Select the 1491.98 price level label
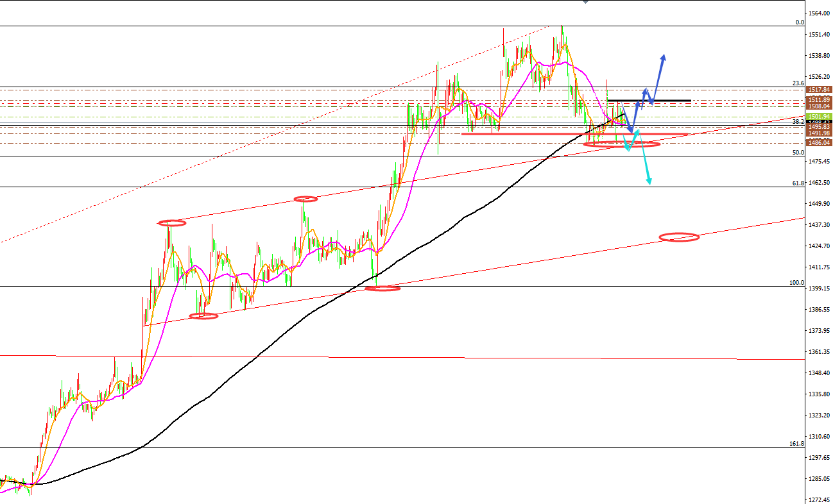 tap(819, 133)
